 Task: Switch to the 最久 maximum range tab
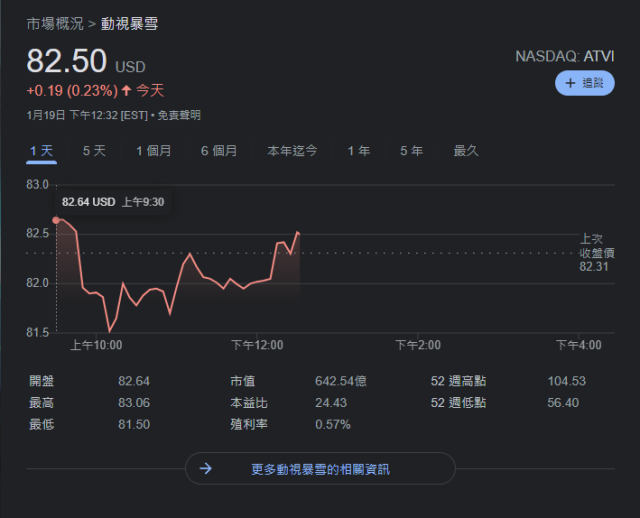466,151
